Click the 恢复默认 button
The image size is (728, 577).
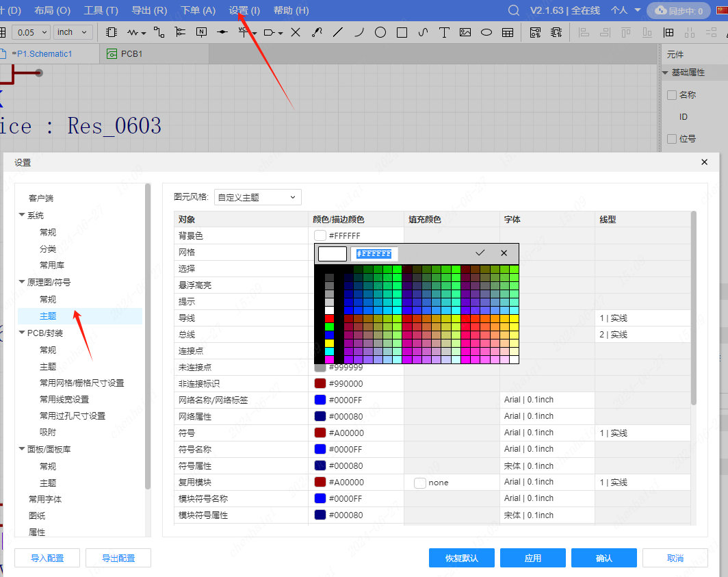tap(461, 558)
